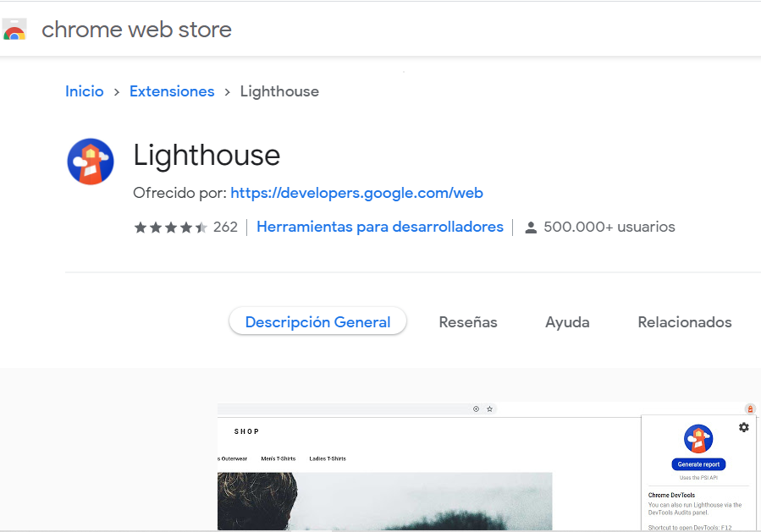
Task: Open the settings gear in the Lighthouse popup
Action: pos(743,427)
